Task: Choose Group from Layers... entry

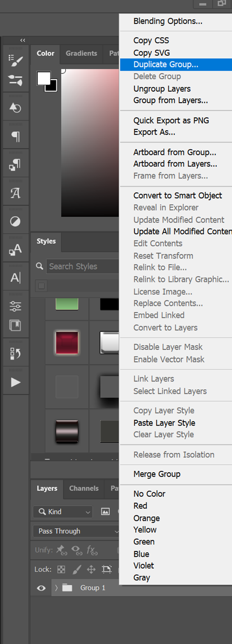Action: pos(170,100)
